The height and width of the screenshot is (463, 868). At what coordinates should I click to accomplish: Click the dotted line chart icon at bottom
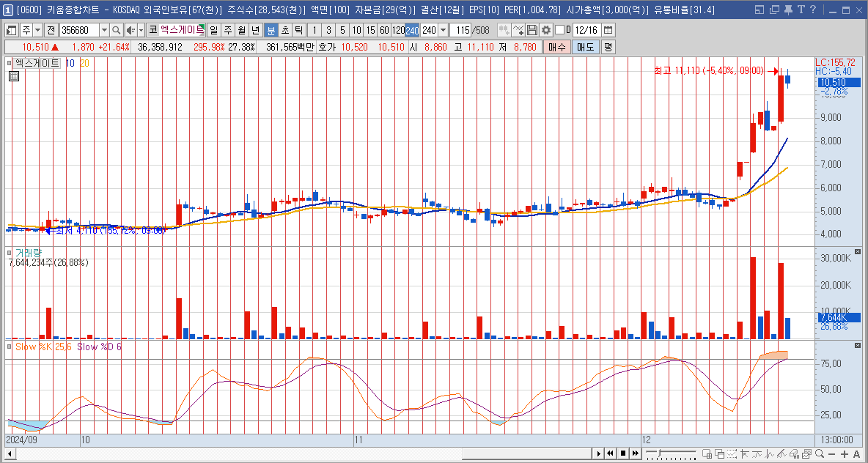(x=732, y=454)
